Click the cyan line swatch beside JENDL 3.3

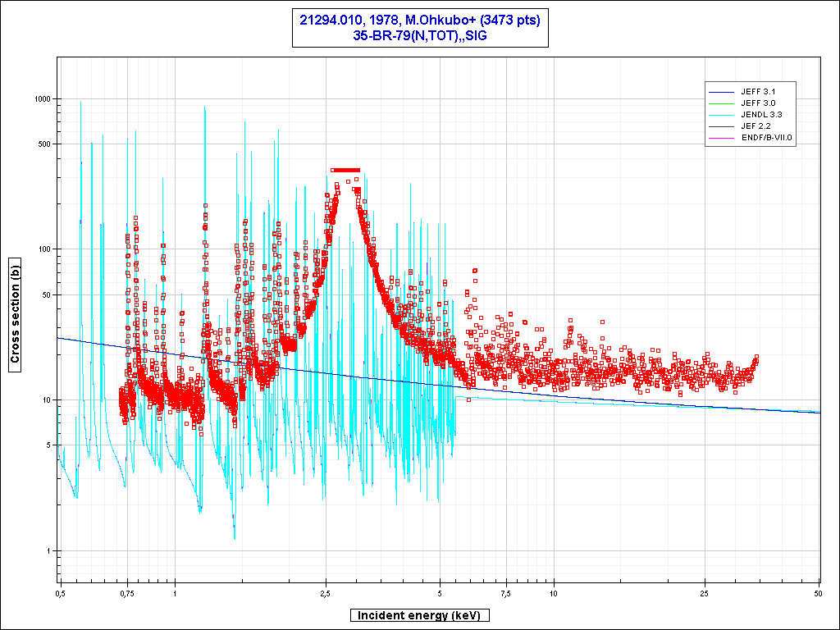tap(723, 114)
